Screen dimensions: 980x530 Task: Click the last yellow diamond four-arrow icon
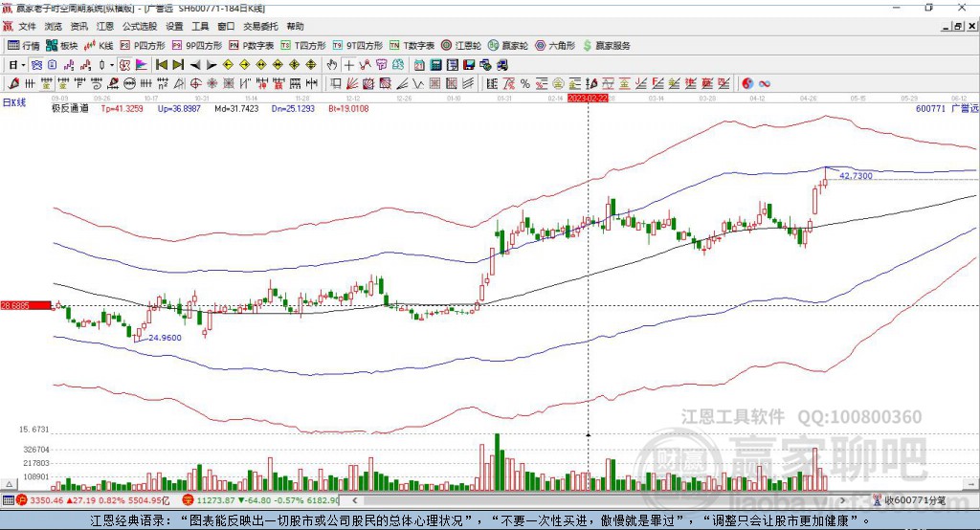click(x=311, y=65)
